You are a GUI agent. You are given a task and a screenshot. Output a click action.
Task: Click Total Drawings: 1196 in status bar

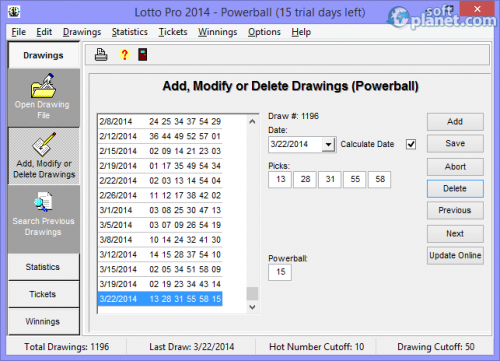(67, 347)
